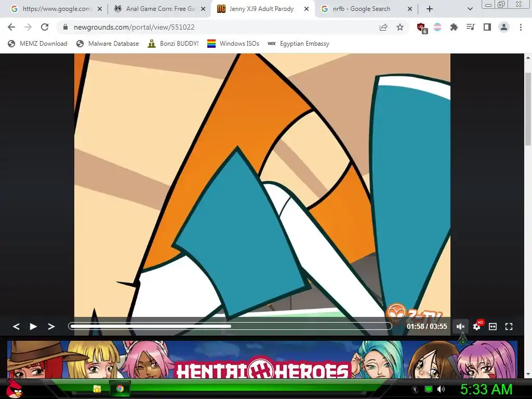
Task: Click the vertical scrollbar thumb
Action: point(528,109)
